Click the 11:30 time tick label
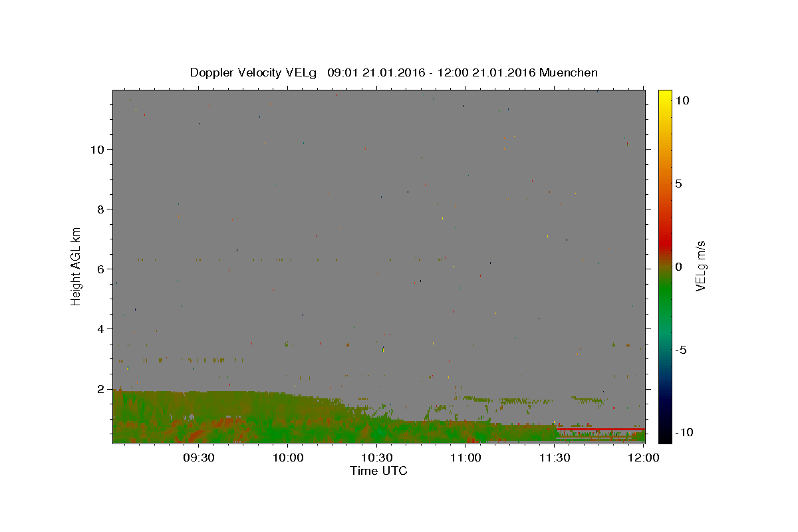The height and width of the screenshot is (532, 798). tap(555, 458)
